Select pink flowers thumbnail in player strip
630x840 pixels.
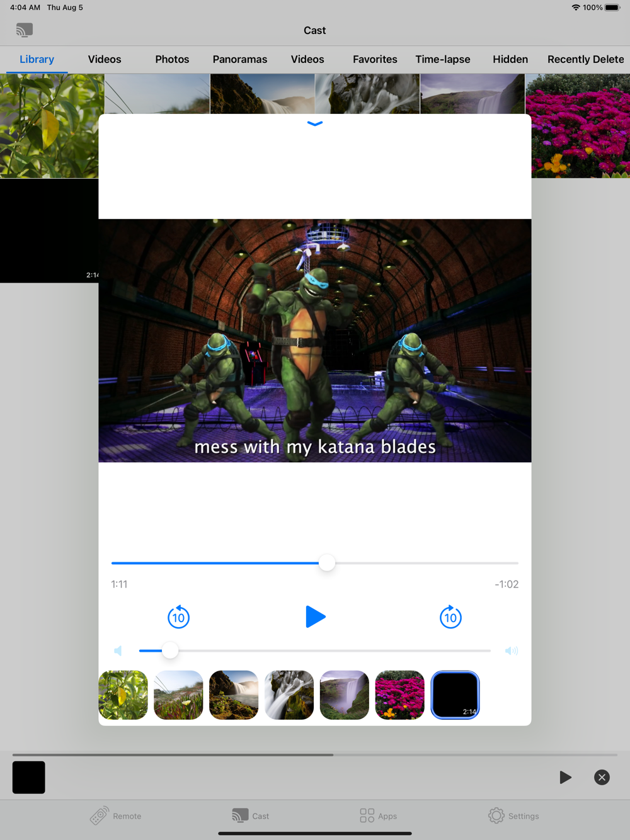point(399,695)
